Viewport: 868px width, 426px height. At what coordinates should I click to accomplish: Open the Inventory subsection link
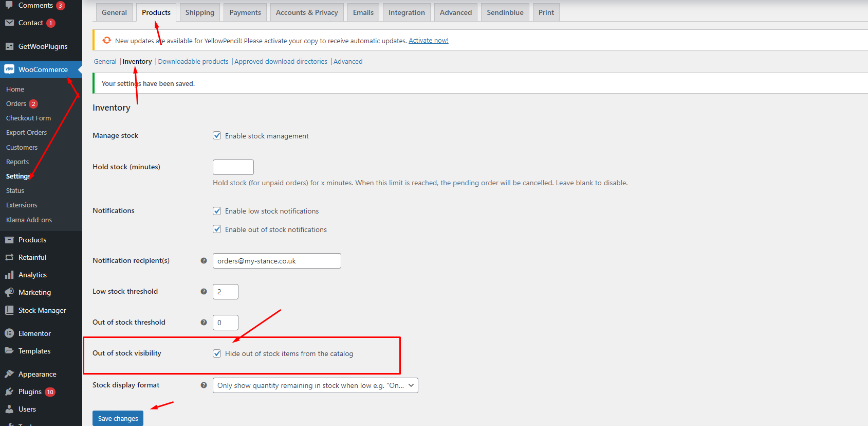click(137, 61)
